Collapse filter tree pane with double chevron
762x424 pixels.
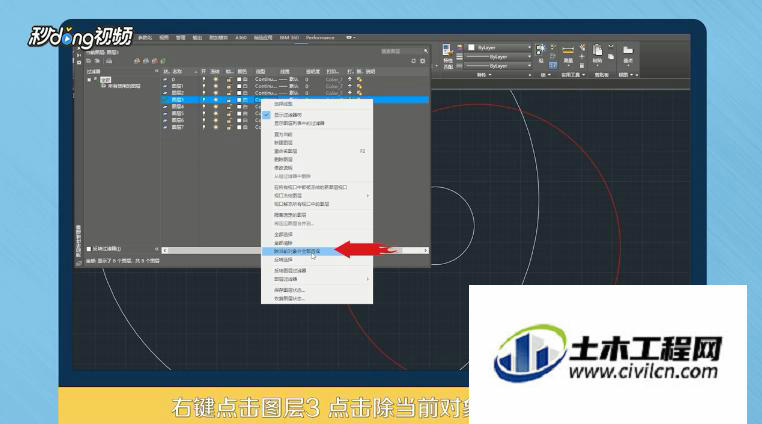click(156, 71)
